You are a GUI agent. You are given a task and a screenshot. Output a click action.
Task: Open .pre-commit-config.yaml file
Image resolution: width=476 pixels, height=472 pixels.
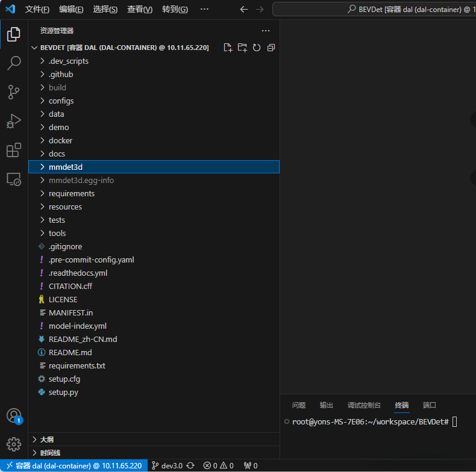[154, 259]
